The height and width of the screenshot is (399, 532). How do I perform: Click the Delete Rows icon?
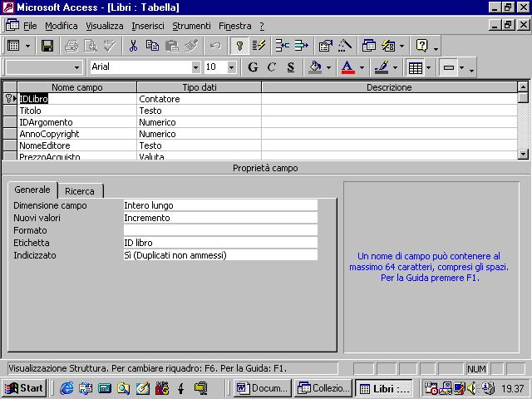301,46
